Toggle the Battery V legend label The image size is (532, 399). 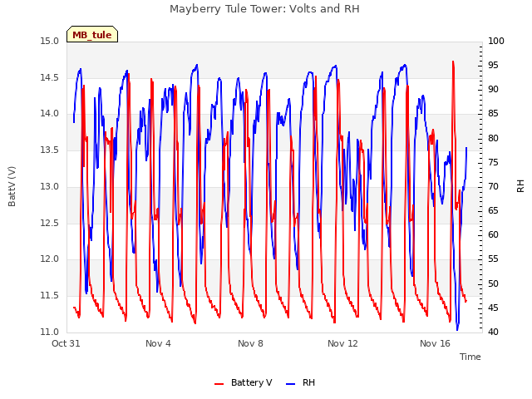point(251,382)
